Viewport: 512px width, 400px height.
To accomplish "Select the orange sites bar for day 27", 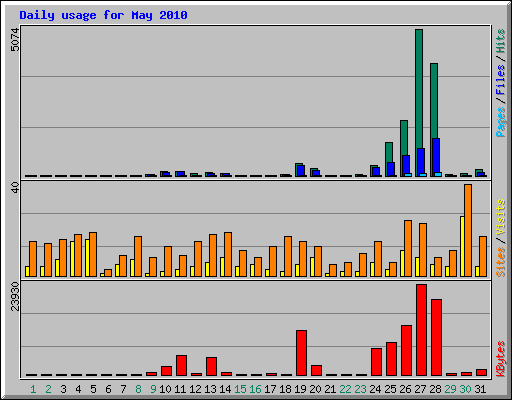I will click(x=423, y=250).
